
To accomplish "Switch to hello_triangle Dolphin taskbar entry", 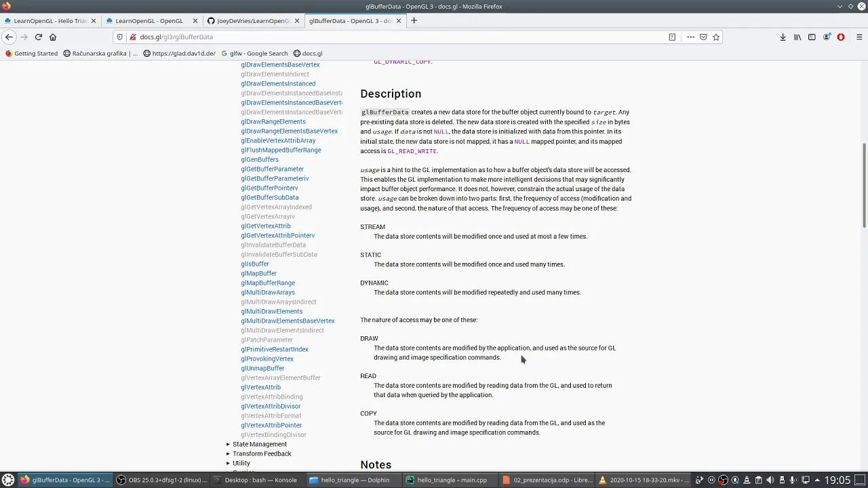I will (x=353, y=480).
